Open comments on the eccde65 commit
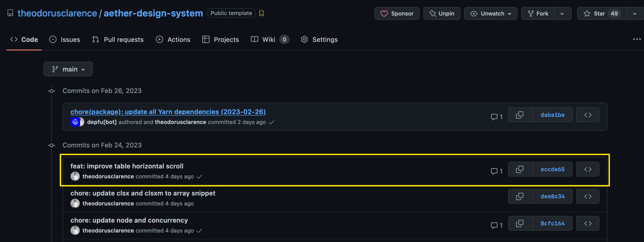Screen dimensions: 644x242 [x=497, y=171]
